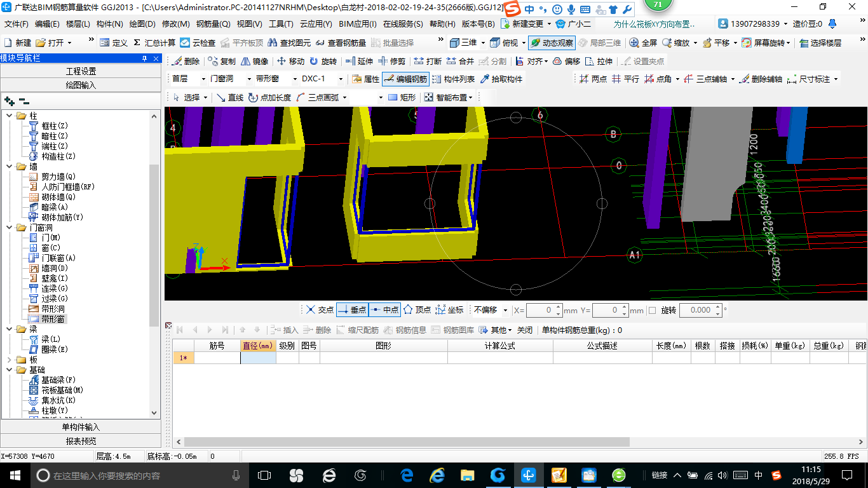Open the 视图(V) menu
Image resolution: width=868 pixels, height=488 pixels.
pyautogui.click(x=249, y=24)
